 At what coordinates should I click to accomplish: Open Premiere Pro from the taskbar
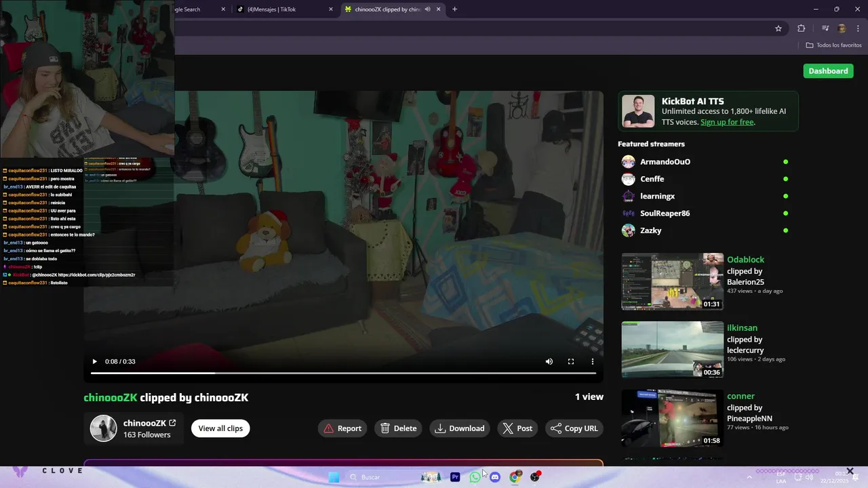(x=455, y=477)
